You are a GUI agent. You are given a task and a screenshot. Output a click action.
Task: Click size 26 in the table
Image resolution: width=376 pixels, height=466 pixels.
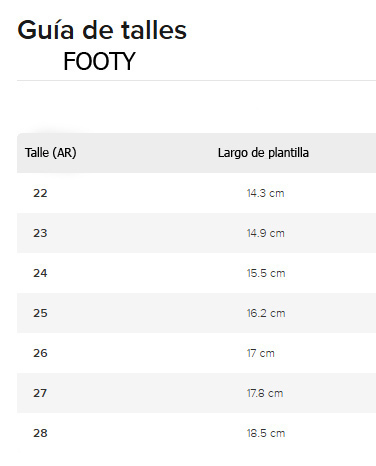[40, 353]
